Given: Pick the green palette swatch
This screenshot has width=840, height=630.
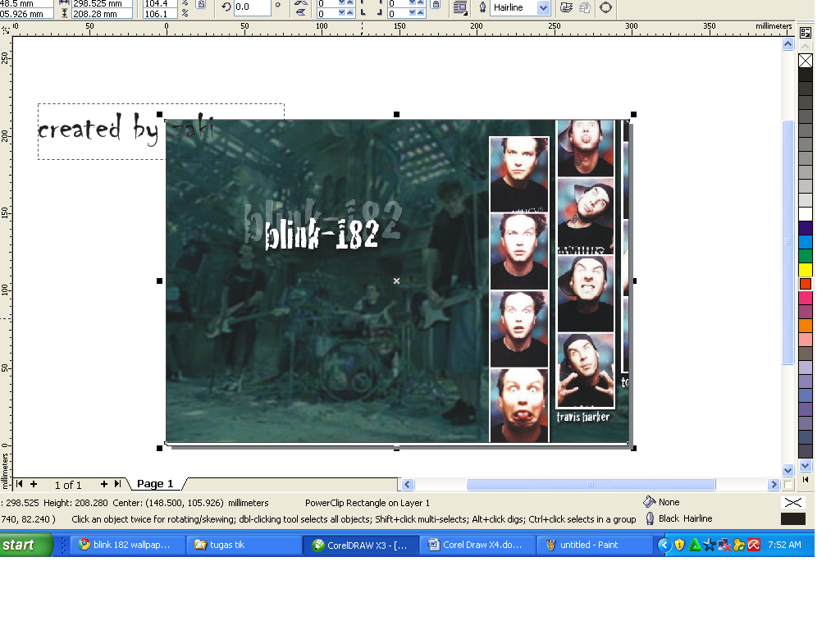Looking at the screenshot, I should (806, 256).
